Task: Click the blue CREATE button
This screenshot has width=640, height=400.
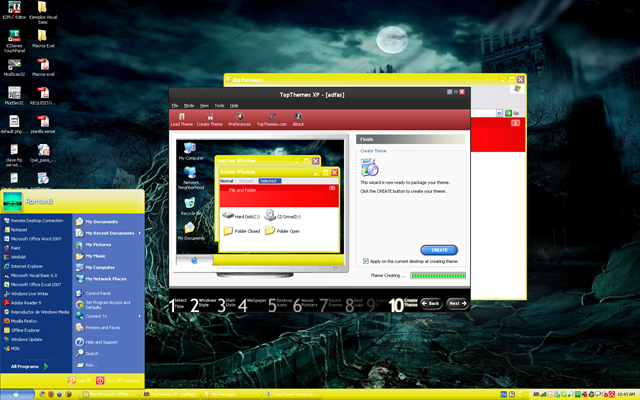Action: 439,250
